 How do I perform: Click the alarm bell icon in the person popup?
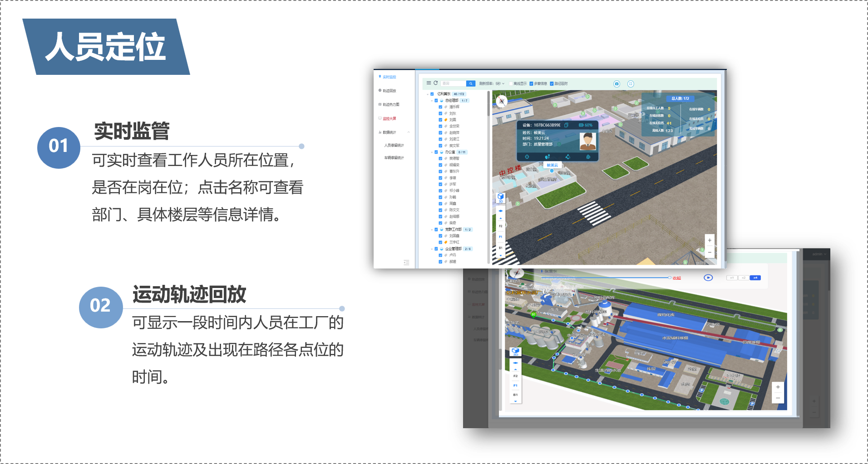click(588, 156)
